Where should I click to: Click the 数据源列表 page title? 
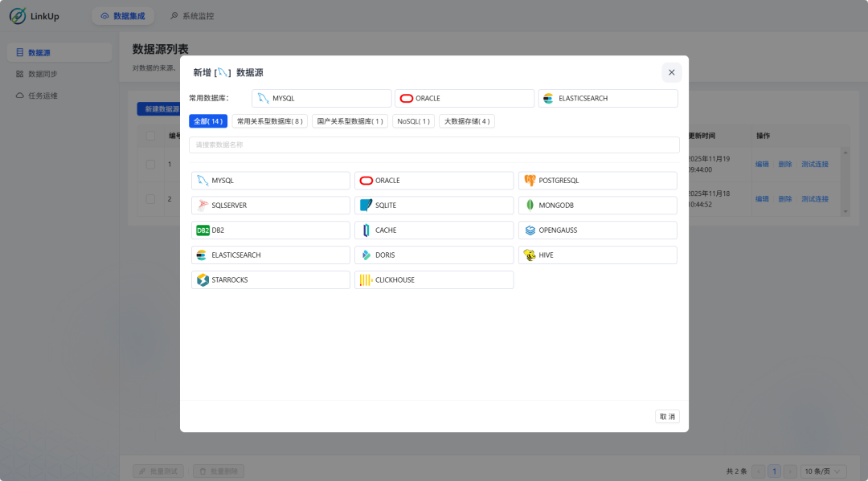(161, 49)
